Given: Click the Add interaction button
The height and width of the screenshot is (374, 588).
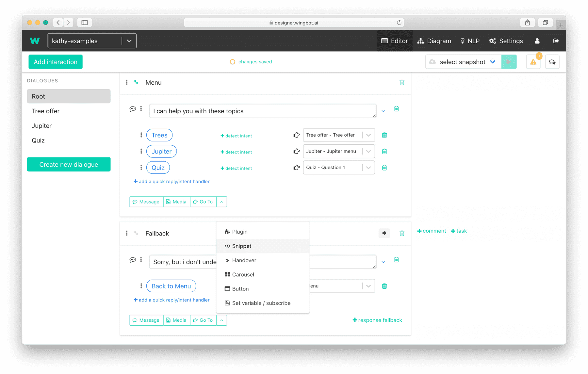Looking at the screenshot, I should tap(55, 62).
